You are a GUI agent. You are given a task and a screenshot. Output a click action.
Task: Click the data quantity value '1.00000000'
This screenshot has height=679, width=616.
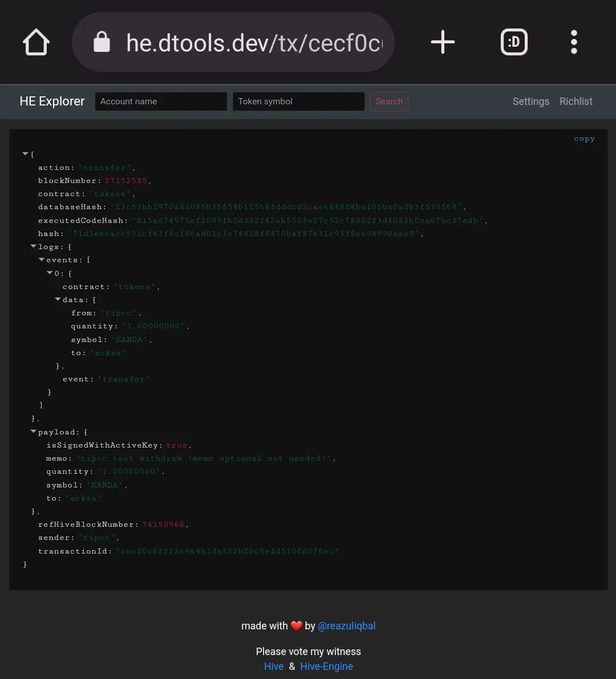pyautogui.click(x=154, y=326)
